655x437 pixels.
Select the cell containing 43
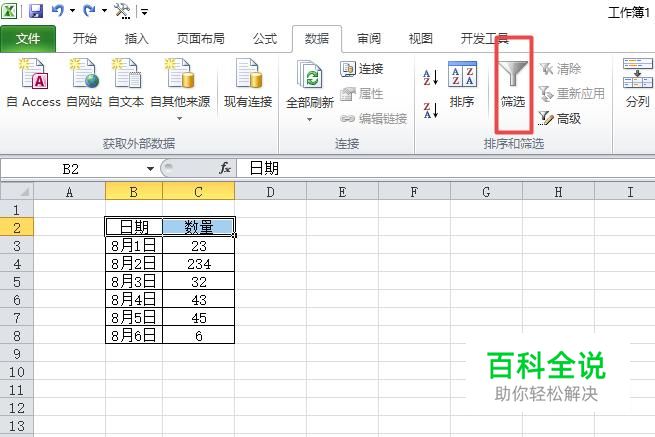pos(198,300)
